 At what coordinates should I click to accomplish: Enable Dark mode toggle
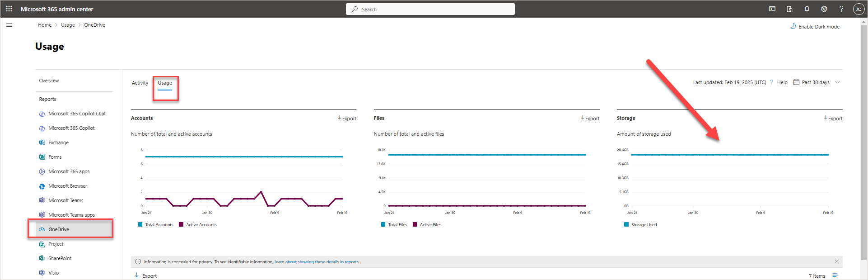815,27
